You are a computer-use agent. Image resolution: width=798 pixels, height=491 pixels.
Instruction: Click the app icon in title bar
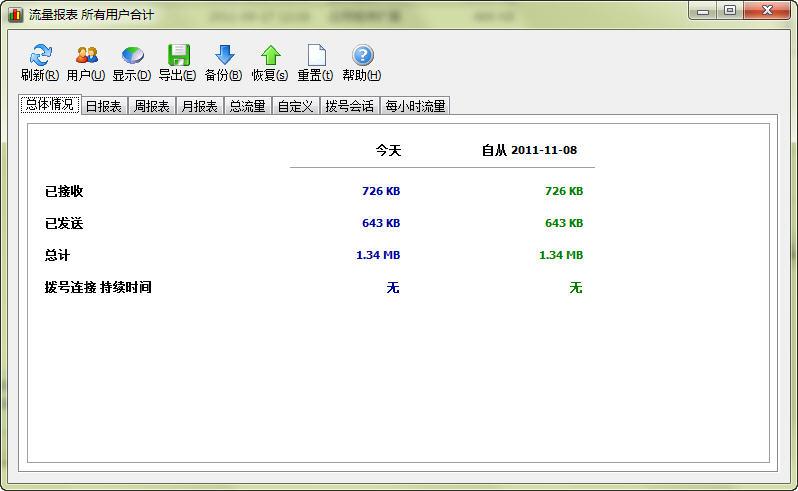click(15, 14)
